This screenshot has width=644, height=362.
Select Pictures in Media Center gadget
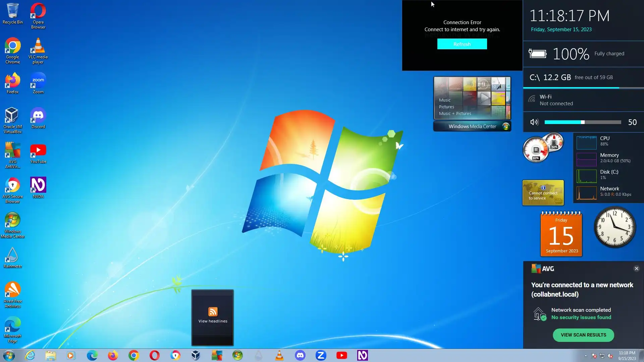(446, 107)
